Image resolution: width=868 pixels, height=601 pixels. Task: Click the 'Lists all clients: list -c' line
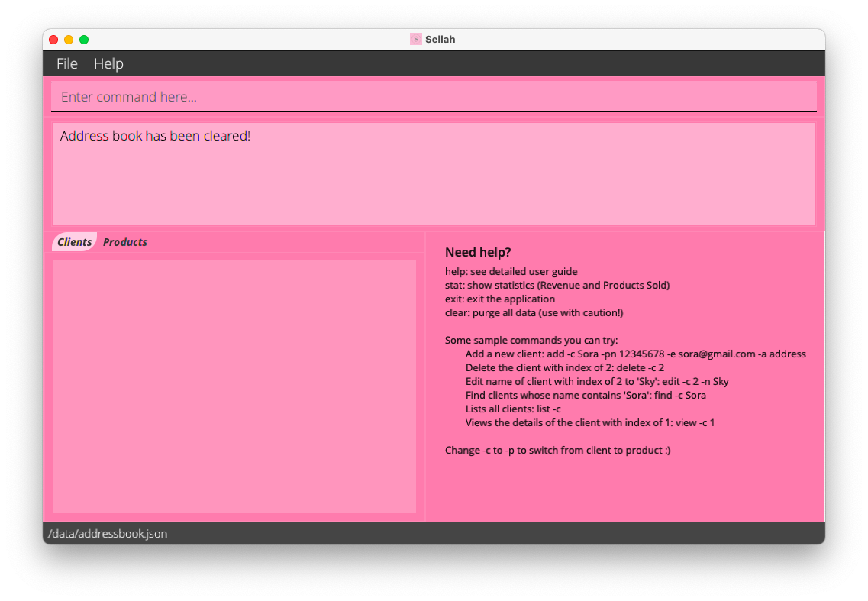click(x=513, y=409)
